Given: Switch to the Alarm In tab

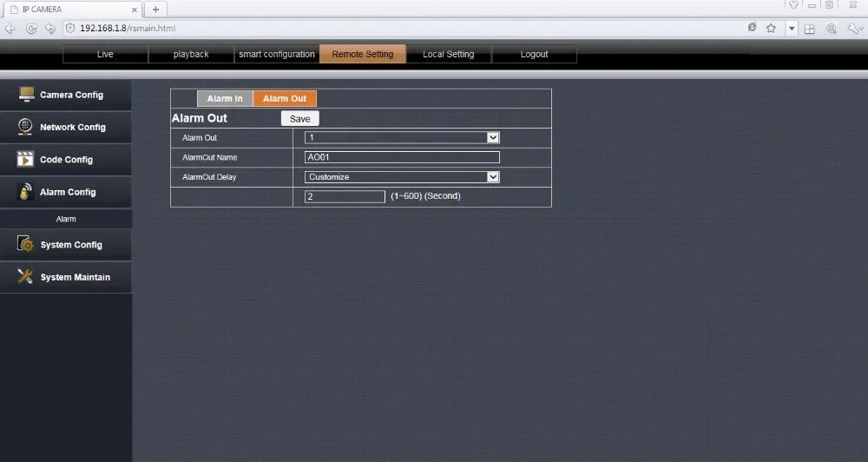Looking at the screenshot, I should point(225,99).
